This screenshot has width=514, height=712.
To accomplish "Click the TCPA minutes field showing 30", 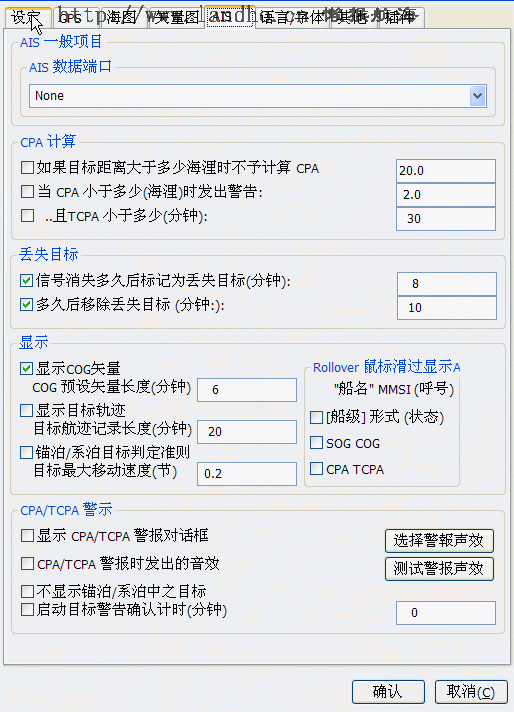I will point(445,219).
